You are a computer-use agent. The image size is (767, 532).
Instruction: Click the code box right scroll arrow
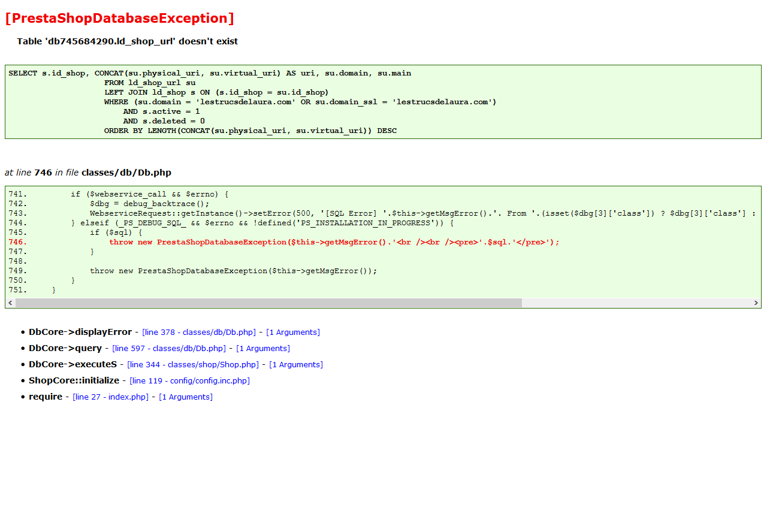pyautogui.click(x=756, y=303)
